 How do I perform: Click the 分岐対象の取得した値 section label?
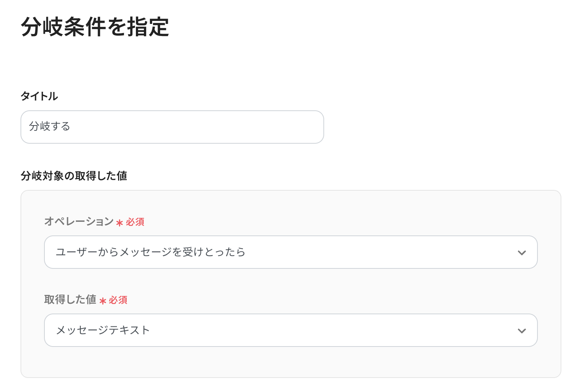click(x=74, y=176)
